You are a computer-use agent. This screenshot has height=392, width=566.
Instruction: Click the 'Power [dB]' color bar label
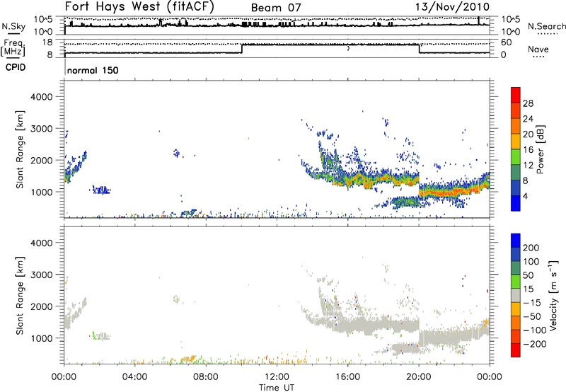tap(540, 149)
